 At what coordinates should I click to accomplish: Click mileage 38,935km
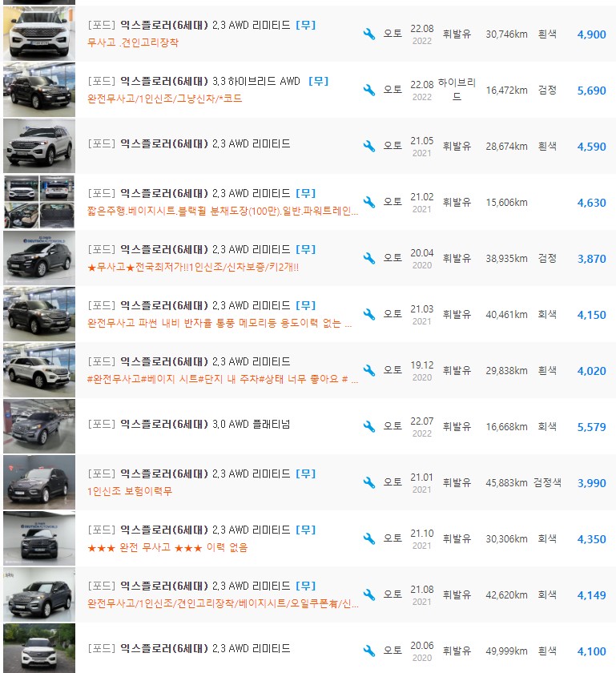[x=506, y=259]
